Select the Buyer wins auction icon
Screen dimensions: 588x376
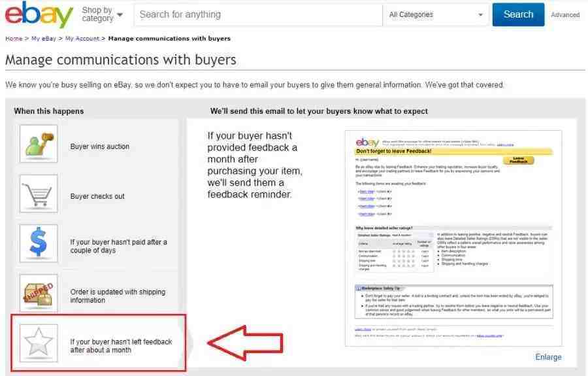39,144
